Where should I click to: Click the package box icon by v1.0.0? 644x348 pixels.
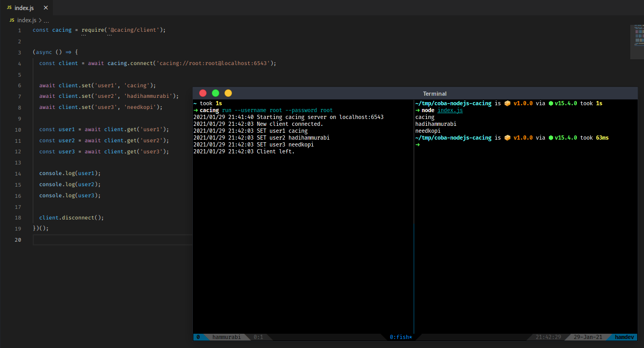click(507, 103)
